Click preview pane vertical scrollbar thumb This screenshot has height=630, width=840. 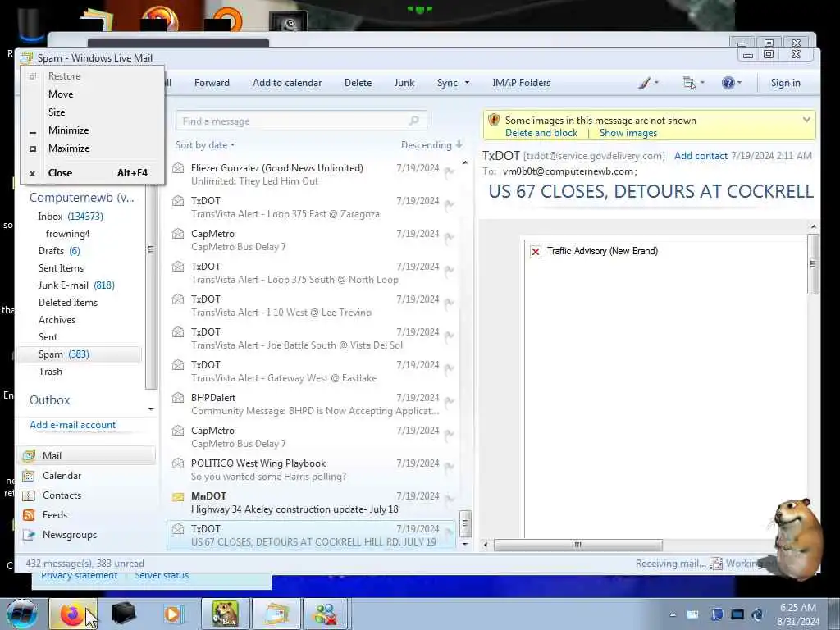tap(813, 264)
